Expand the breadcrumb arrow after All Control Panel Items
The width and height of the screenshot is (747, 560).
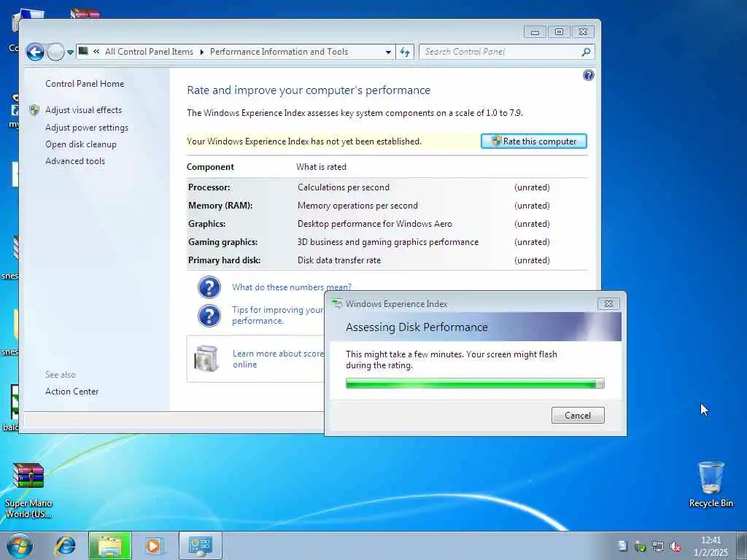201,52
